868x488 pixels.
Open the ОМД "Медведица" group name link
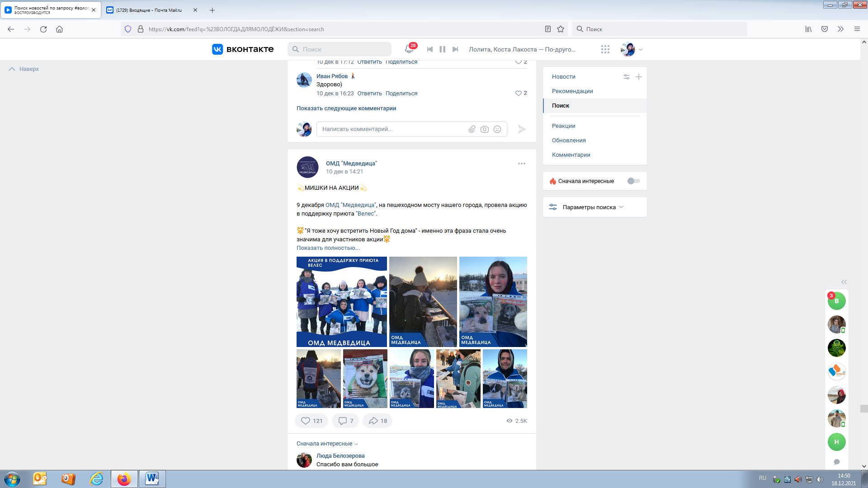(351, 164)
